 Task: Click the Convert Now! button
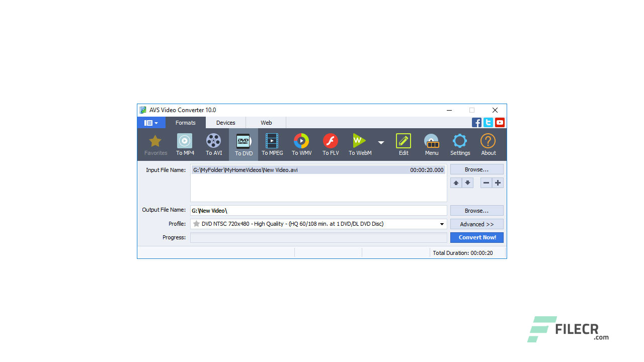click(x=477, y=237)
